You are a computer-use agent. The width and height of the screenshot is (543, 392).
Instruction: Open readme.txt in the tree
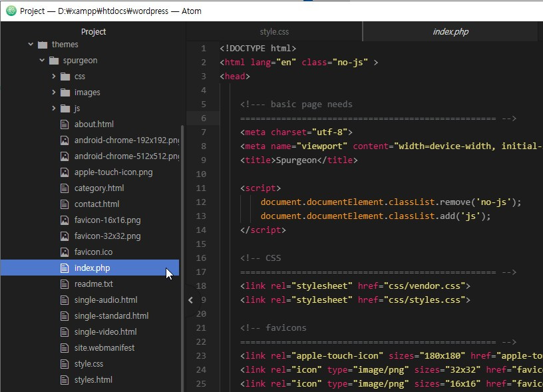point(94,284)
